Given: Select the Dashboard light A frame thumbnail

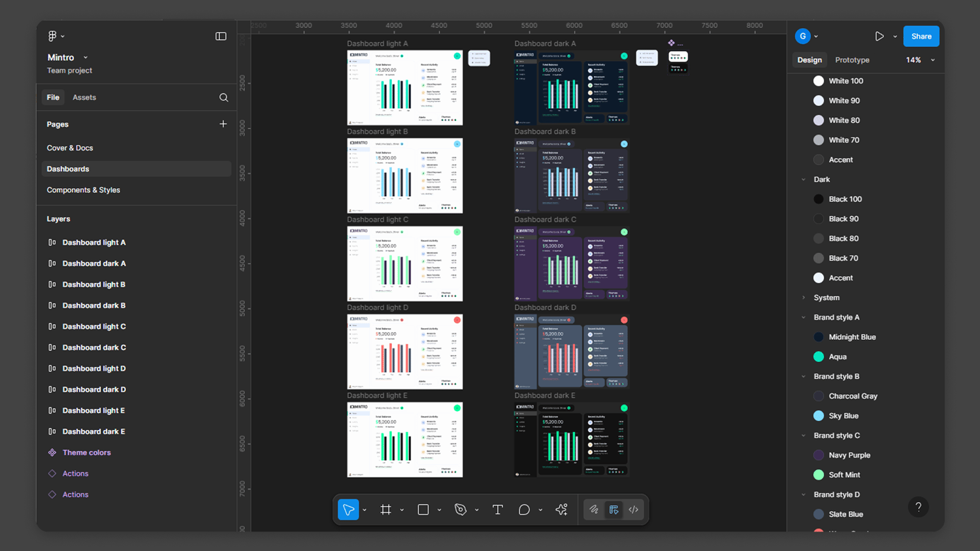Looking at the screenshot, I should pyautogui.click(x=405, y=88).
